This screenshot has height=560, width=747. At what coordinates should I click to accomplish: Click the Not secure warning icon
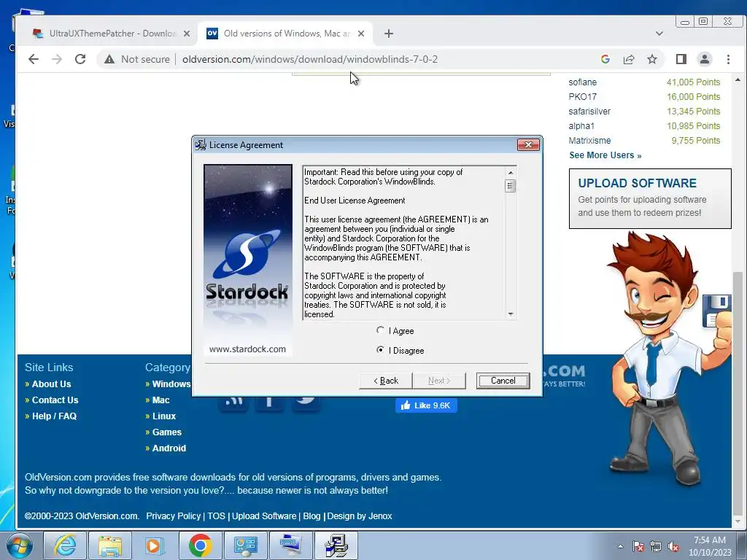coord(109,59)
